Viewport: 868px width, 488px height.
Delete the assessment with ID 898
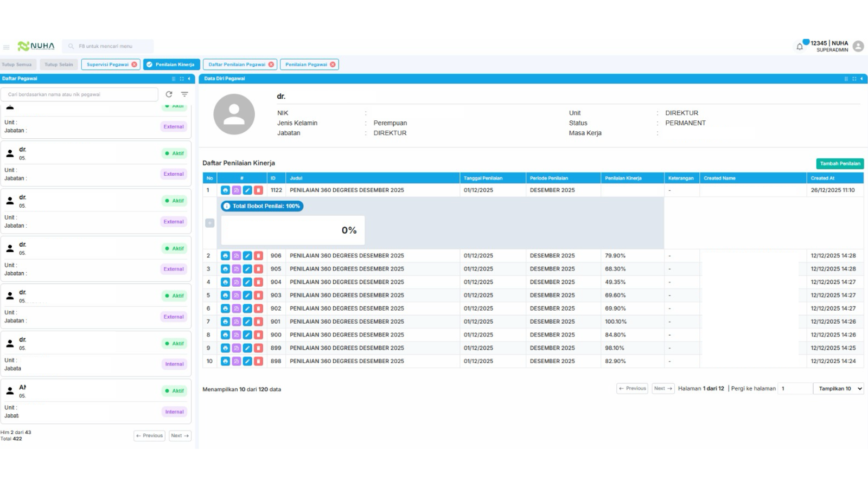point(258,361)
